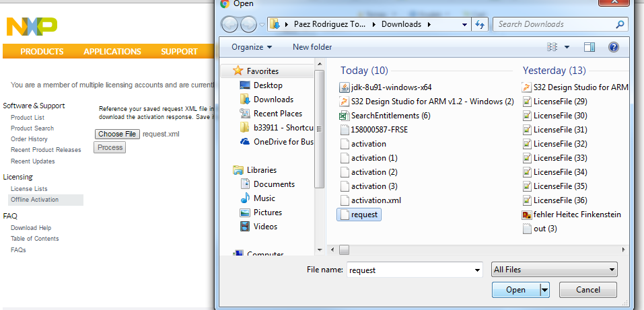Open the Download Help link
Viewport: 644px width, 310px height.
click(31, 228)
